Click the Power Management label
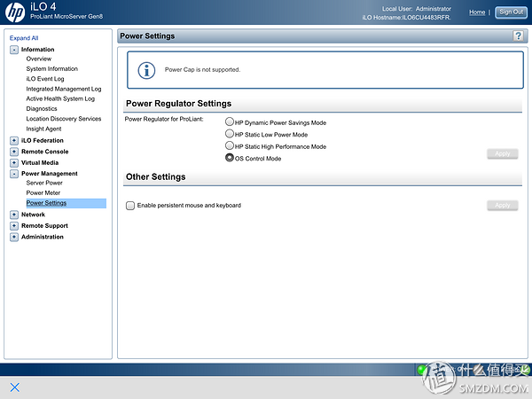 50,174
